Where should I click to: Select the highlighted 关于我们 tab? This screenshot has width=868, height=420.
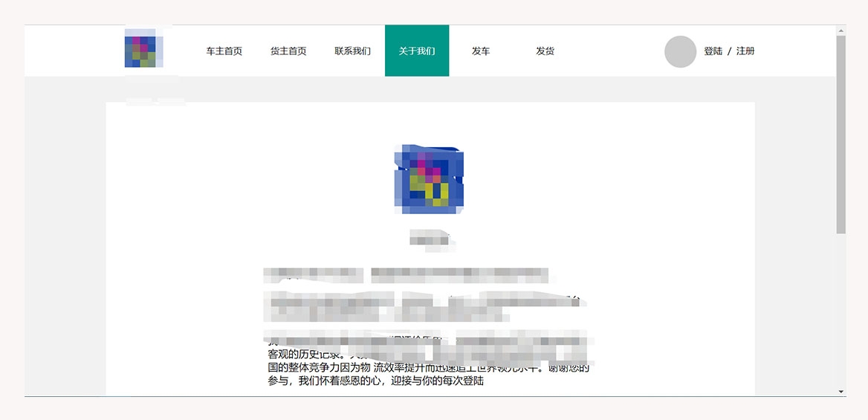click(x=416, y=51)
